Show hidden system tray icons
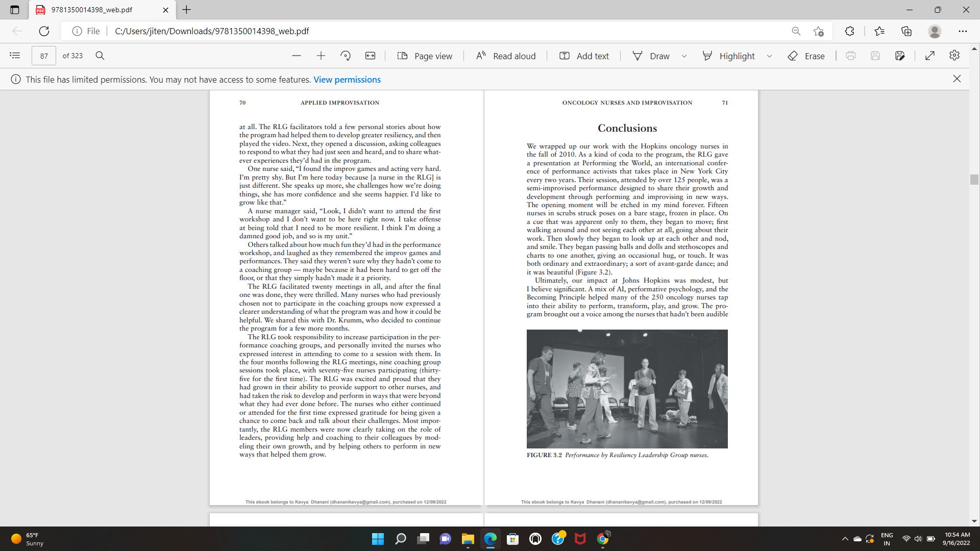The width and height of the screenshot is (980, 551). pos(845,539)
